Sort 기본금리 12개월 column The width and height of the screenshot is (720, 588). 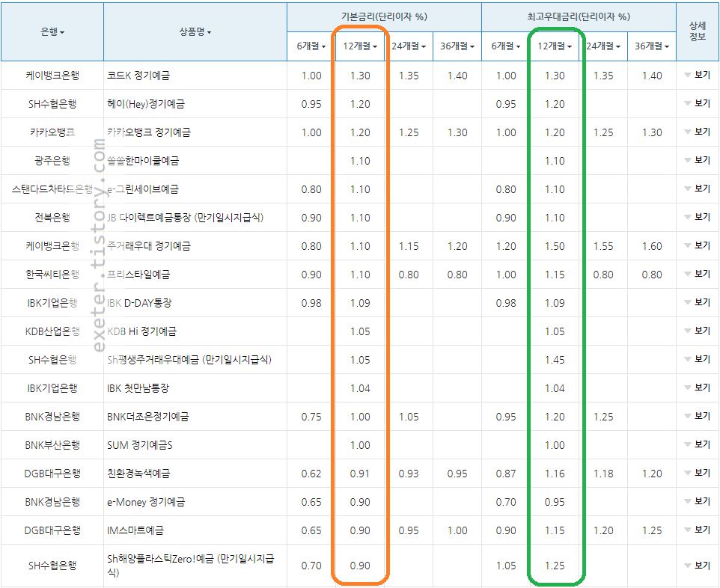click(x=360, y=46)
